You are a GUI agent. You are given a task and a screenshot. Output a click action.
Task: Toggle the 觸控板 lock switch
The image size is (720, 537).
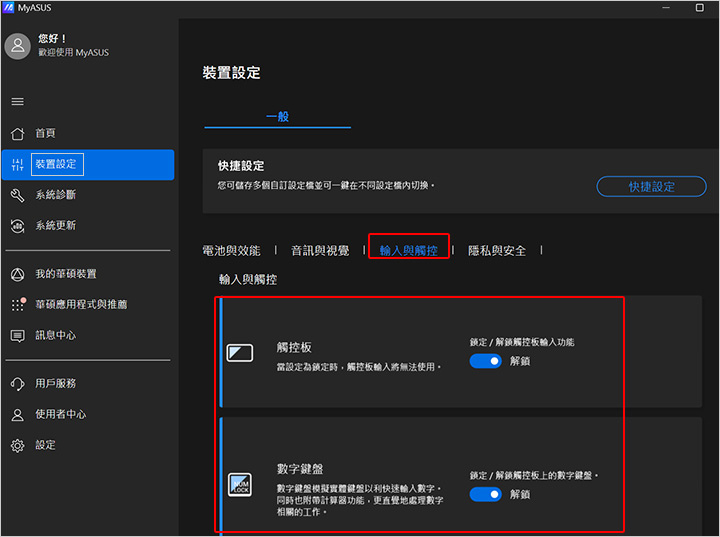tap(485, 361)
